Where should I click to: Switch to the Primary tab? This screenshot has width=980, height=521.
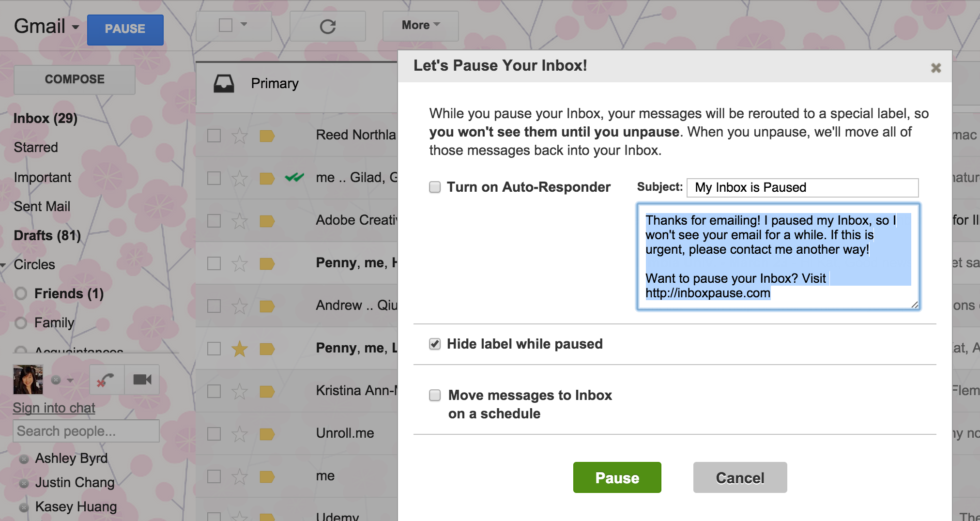pos(275,84)
